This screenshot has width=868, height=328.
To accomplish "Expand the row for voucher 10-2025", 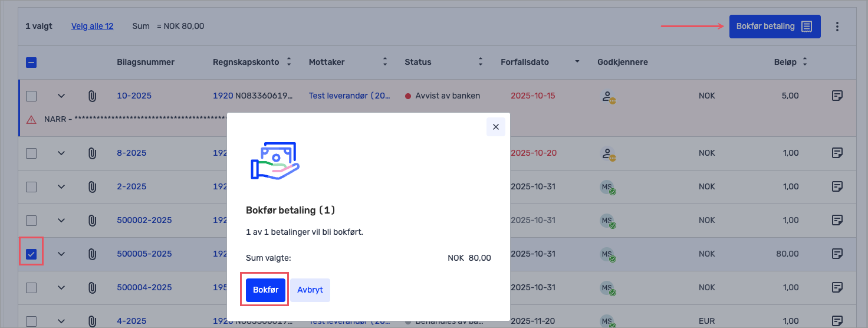I will tap(61, 96).
